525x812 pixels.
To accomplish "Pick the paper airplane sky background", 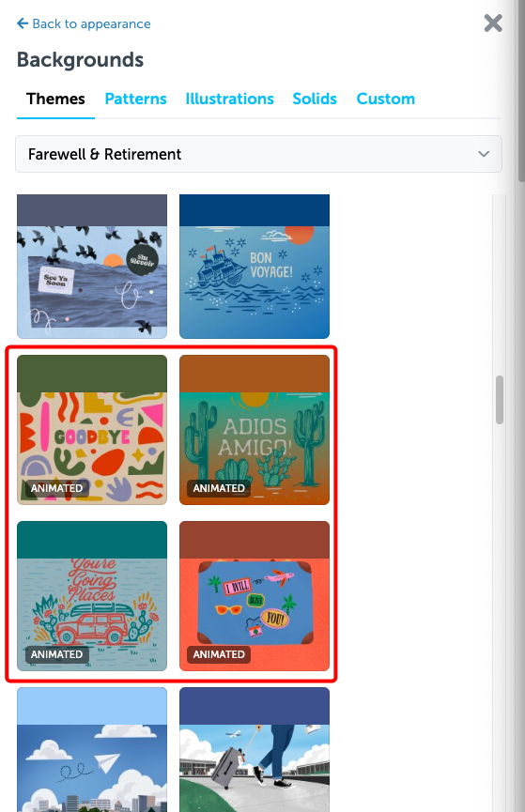I will click(x=92, y=749).
